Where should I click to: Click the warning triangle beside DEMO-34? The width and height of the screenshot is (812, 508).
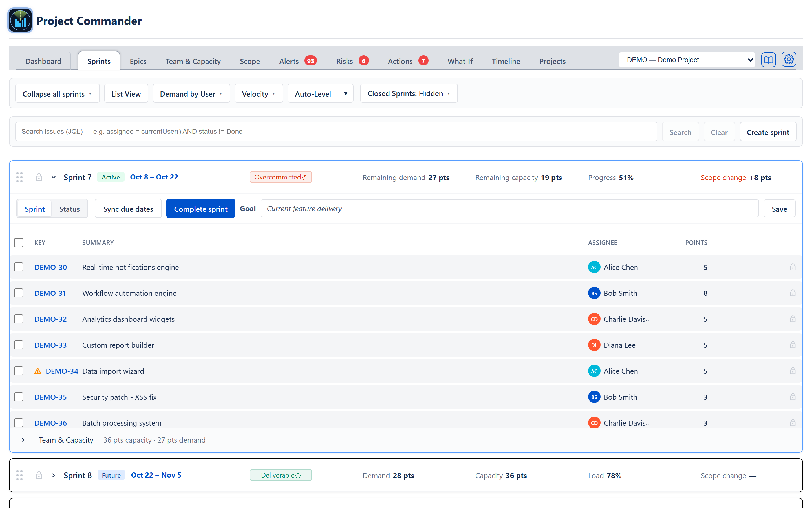pos(38,371)
